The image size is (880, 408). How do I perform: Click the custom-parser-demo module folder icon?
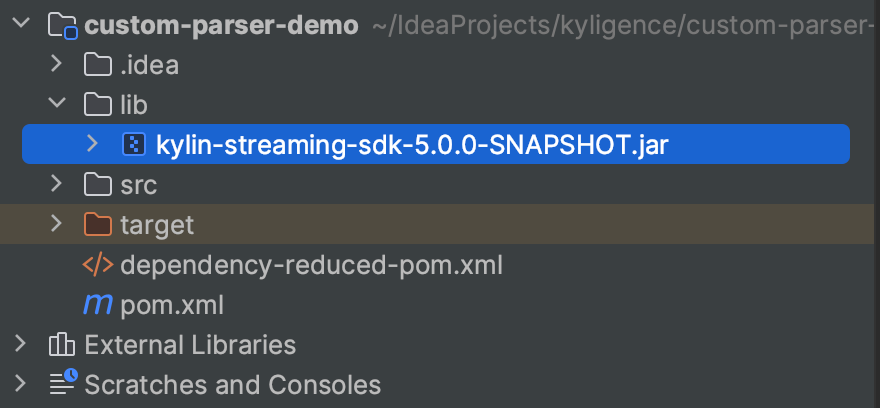coord(62,26)
